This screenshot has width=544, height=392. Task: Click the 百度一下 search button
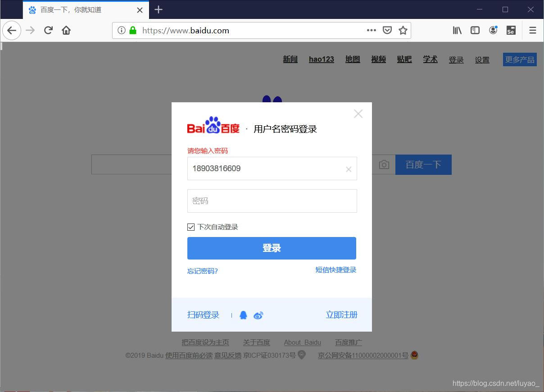[x=423, y=165]
